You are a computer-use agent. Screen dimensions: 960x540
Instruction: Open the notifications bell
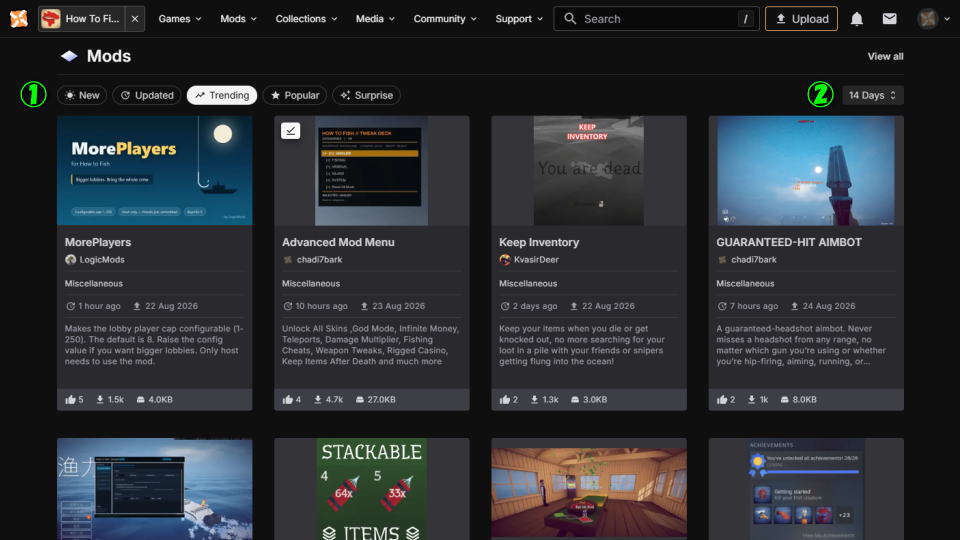point(857,19)
